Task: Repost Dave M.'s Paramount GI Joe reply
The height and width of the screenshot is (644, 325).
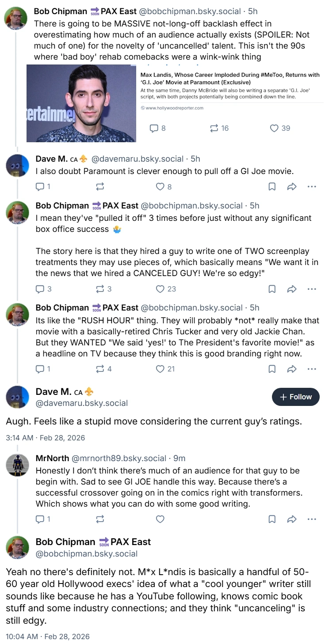Action: pyautogui.click(x=99, y=187)
